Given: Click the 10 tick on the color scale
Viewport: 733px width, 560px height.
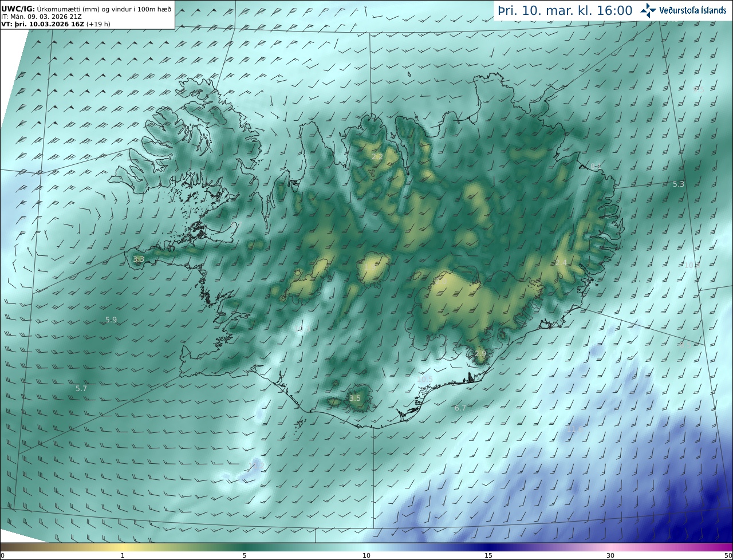Looking at the screenshot, I should 366,555.
